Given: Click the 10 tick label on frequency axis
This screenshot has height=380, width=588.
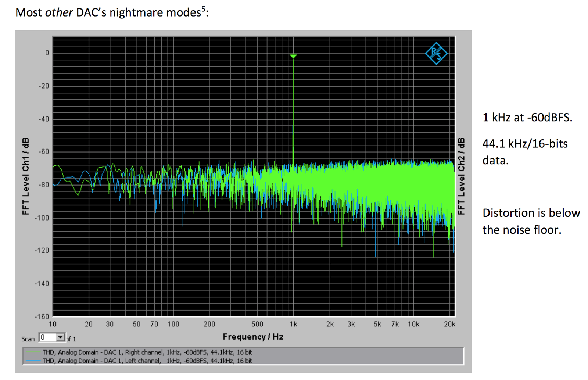Looking at the screenshot, I should (53, 324).
